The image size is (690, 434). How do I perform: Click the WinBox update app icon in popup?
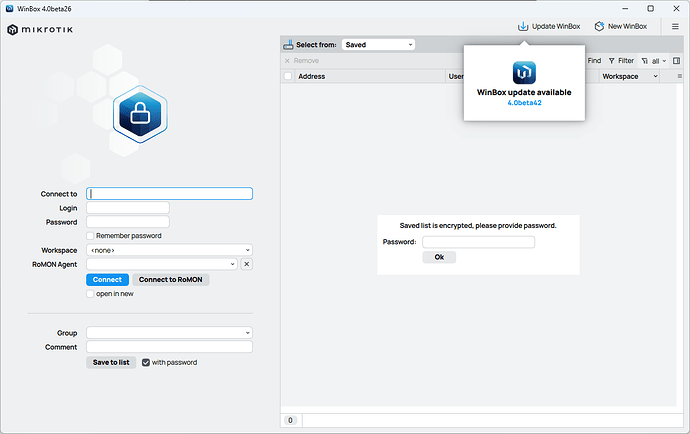[524, 73]
